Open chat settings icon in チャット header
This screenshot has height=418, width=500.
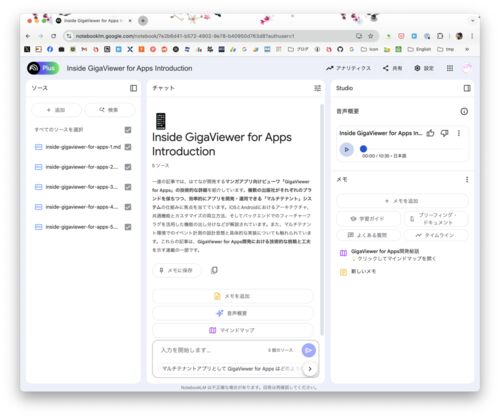[317, 88]
